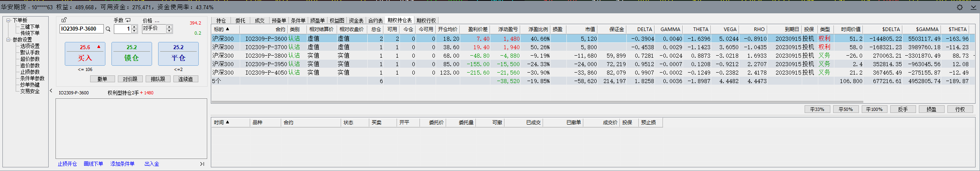This screenshot has width=980, height=171.
Task: Open the 出入金 link
Action: (152, 164)
